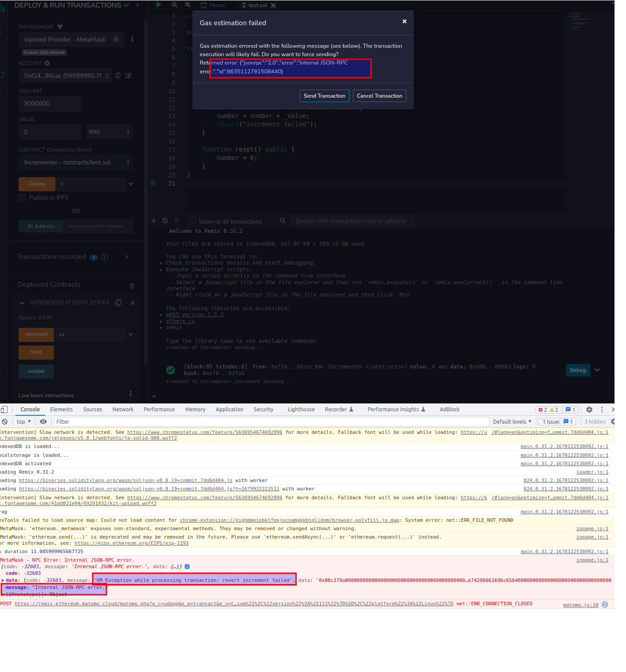Clear Deployed Contracts using the trash icon
The image size is (626, 672).
[132, 286]
